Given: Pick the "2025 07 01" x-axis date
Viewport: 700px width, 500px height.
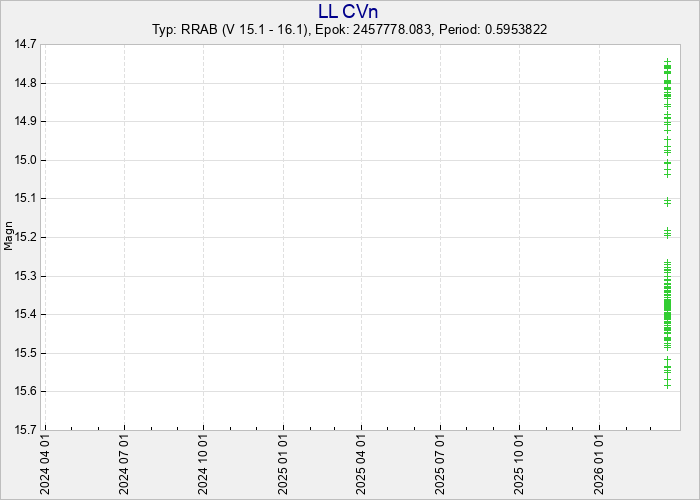Looking at the screenshot, I should 441,465.
